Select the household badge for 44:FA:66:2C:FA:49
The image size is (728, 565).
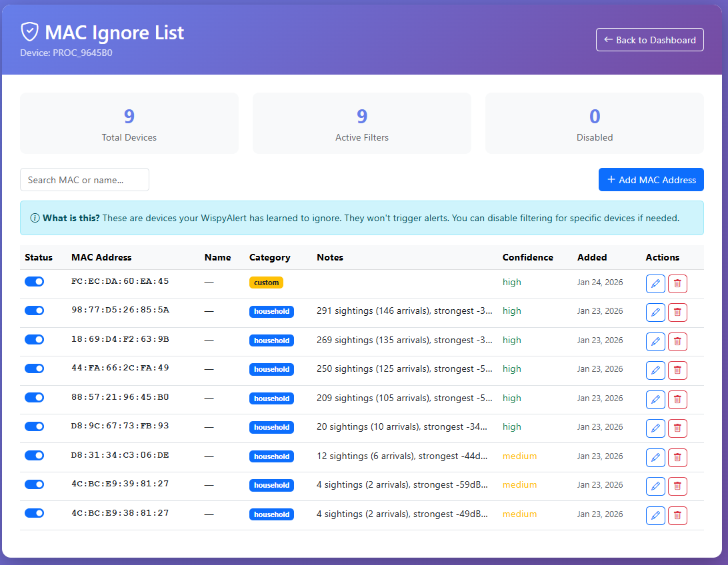pos(271,369)
